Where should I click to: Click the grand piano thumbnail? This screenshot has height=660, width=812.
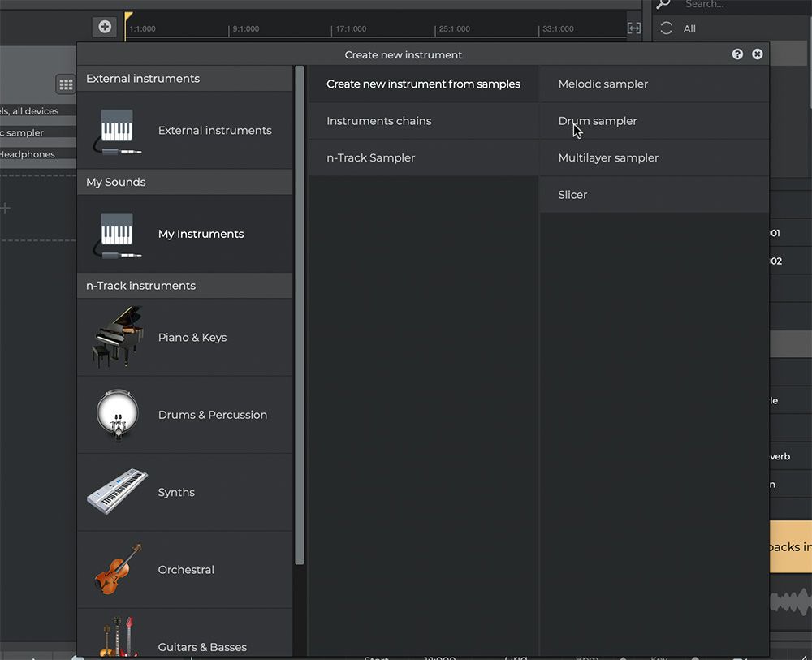(118, 336)
